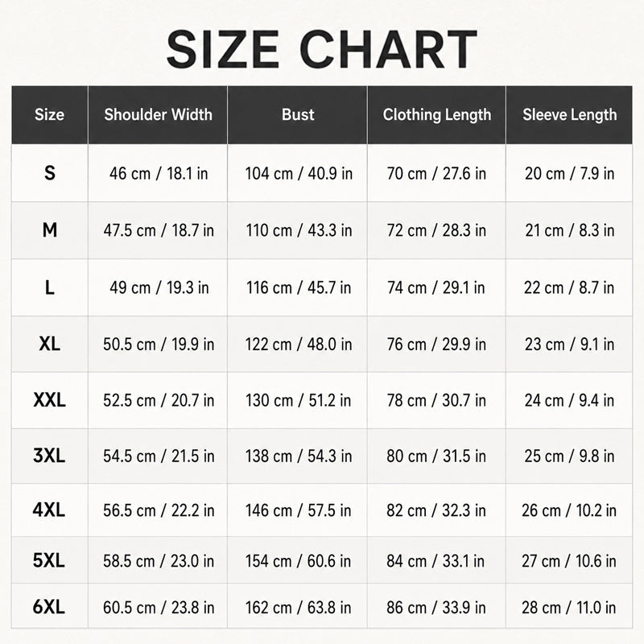
Task: Select the Shoulder Width column header
Action: pos(158,114)
